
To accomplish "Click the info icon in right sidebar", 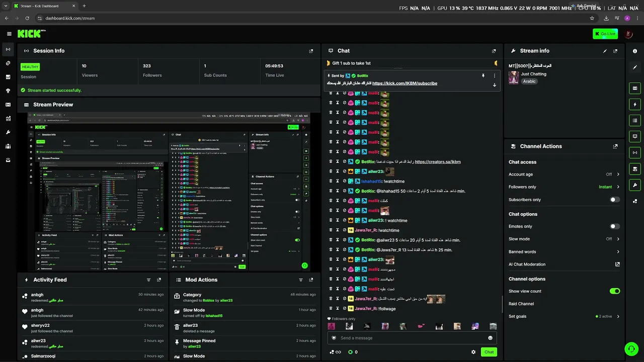I will pyautogui.click(x=635, y=51).
